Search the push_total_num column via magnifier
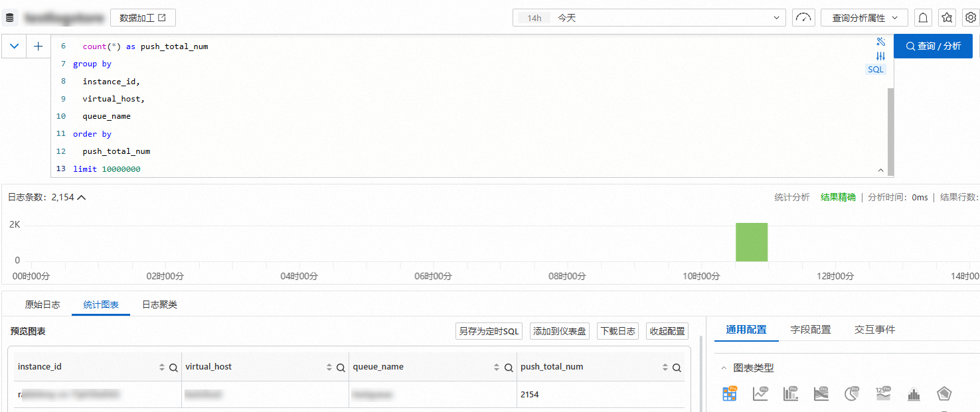This screenshot has width=980, height=412. point(677,368)
